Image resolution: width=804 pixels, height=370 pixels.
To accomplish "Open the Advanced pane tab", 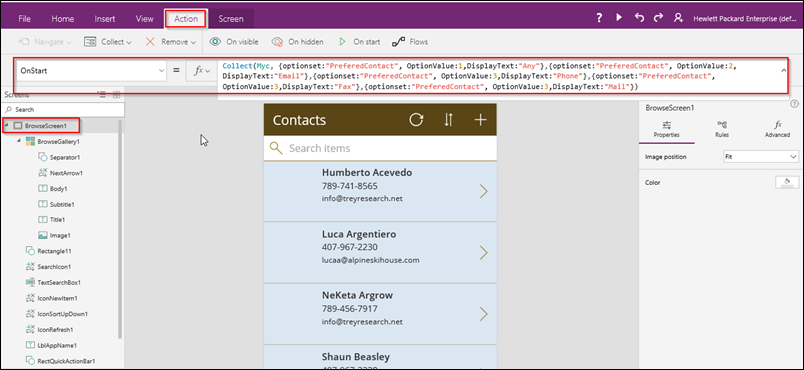I will coord(777,130).
